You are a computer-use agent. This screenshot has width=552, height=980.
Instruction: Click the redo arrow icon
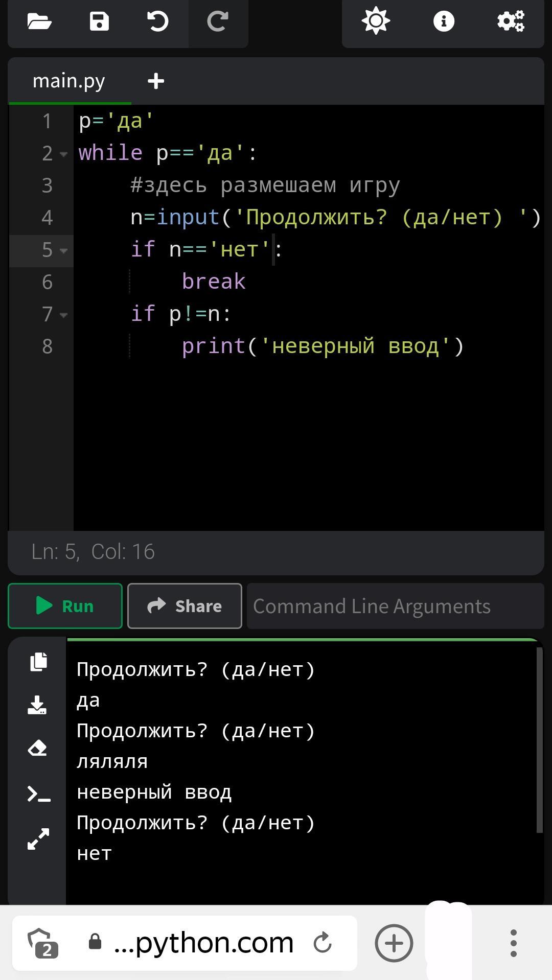(217, 22)
